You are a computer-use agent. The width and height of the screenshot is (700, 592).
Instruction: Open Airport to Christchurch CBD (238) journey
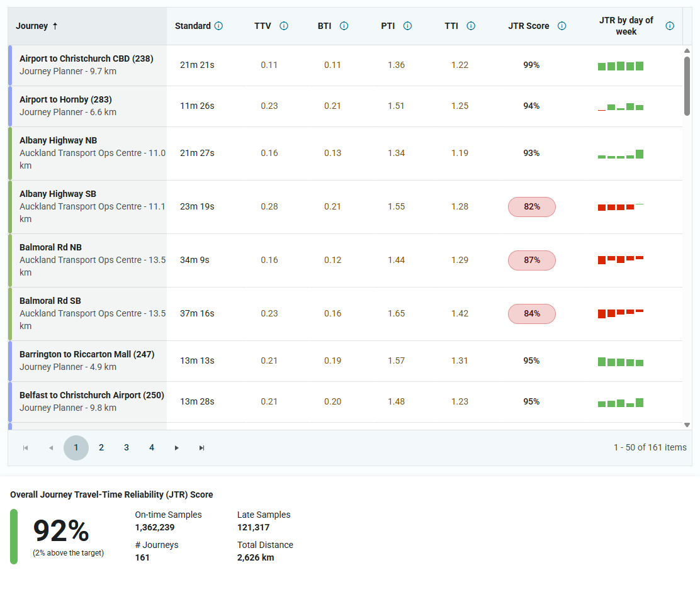pyautogui.click(x=86, y=59)
